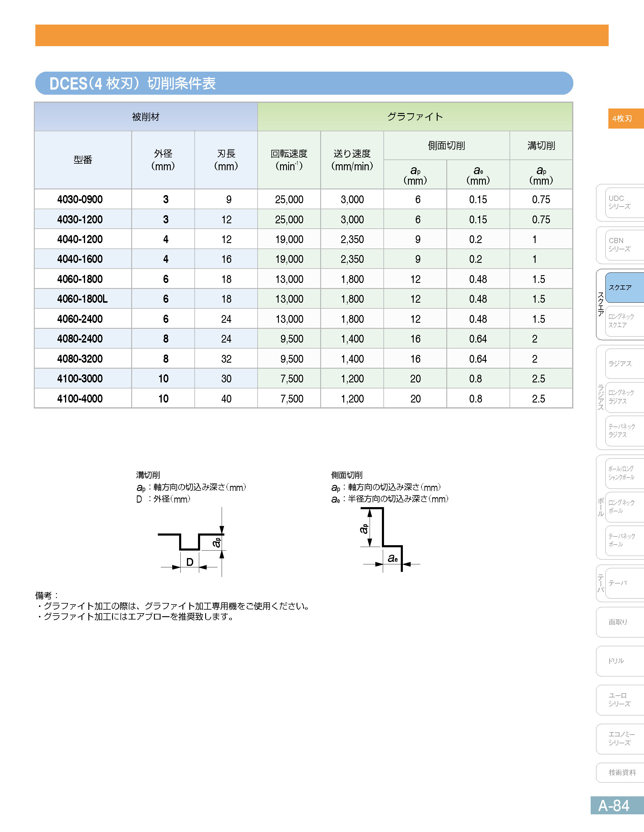Click the 外径 (mm) column header
Image resolution: width=644 pixels, height=832 pixels.
coord(163,160)
